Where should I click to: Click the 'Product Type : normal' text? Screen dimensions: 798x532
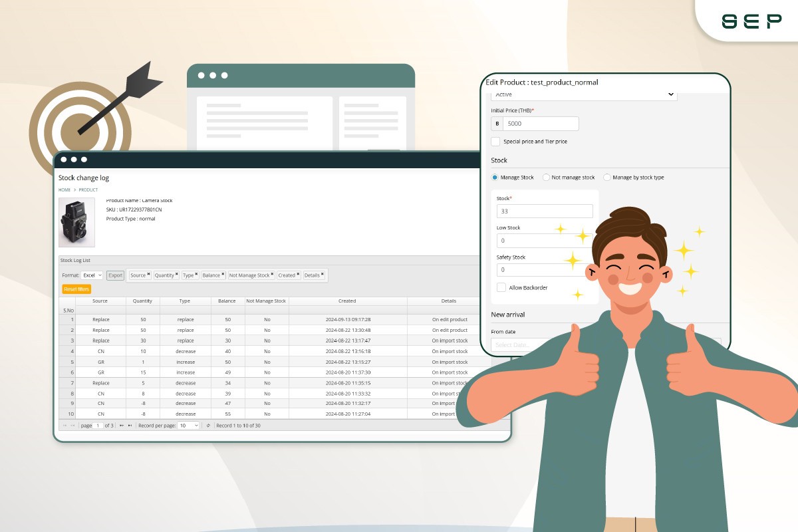[131, 219]
